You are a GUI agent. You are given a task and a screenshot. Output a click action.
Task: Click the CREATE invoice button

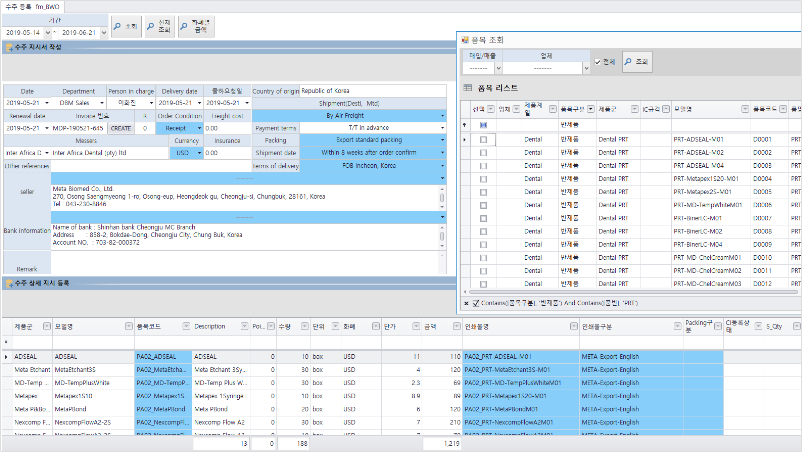coord(121,128)
